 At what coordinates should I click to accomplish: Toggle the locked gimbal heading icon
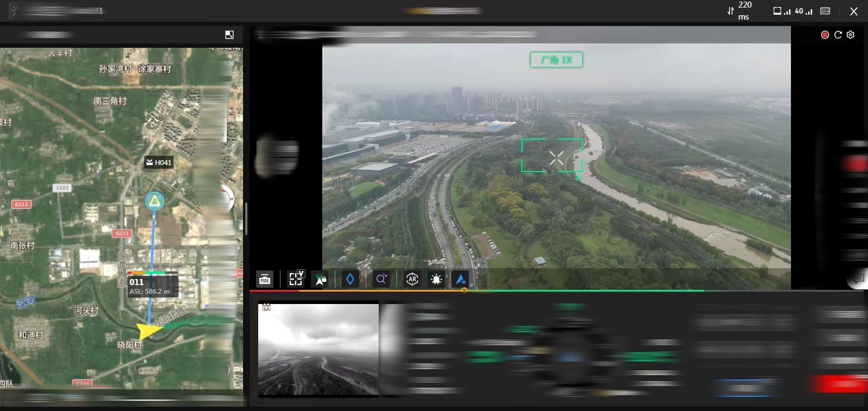tap(321, 279)
